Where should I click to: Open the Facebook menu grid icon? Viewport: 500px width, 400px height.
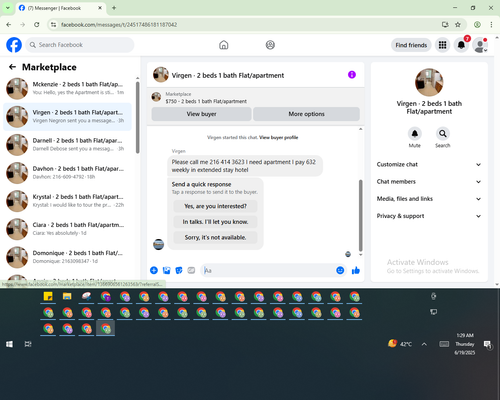(442, 45)
